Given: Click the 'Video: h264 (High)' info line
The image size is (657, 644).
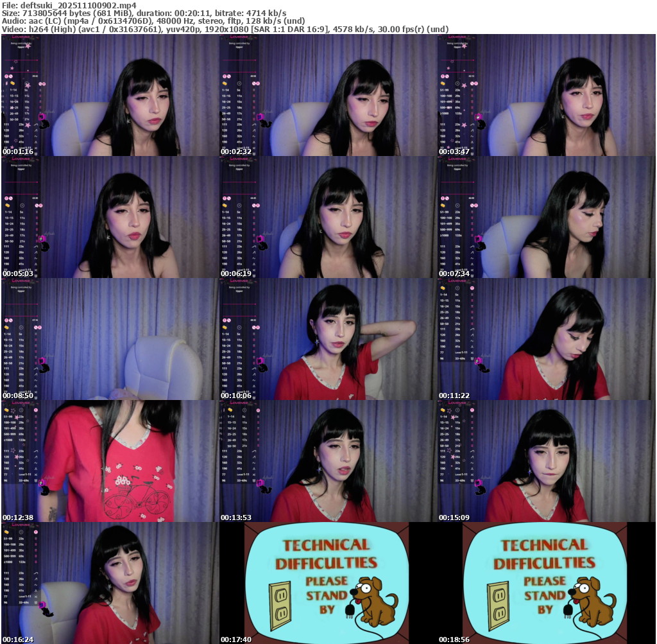Looking at the screenshot, I should tap(225, 29).
